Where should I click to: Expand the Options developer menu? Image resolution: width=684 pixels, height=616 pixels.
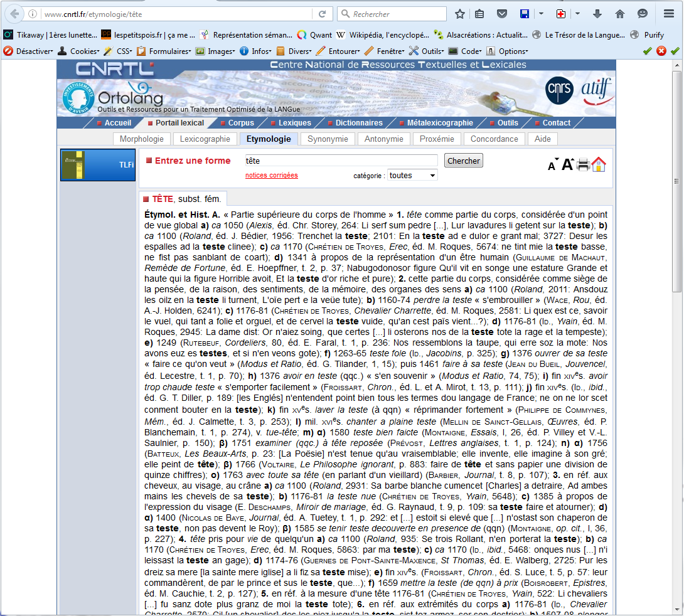(x=508, y=51)
